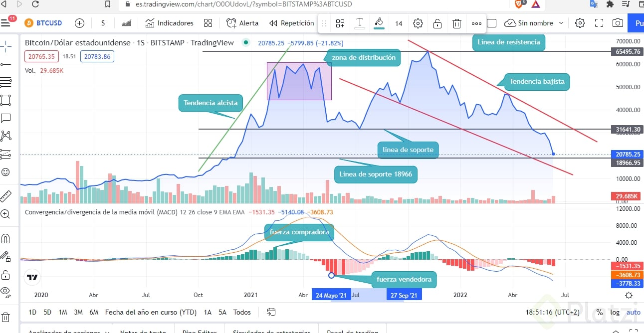The width and height of the screenshot is (644, 333).
Task: Switch to the Pine Editor tab
Action: pyautogui.click(x=198, y=331)
